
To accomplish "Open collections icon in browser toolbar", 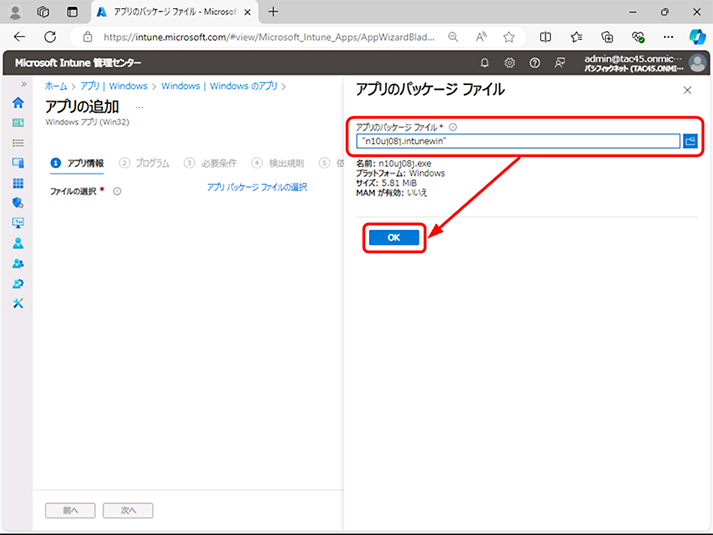I will click(607, 37).
